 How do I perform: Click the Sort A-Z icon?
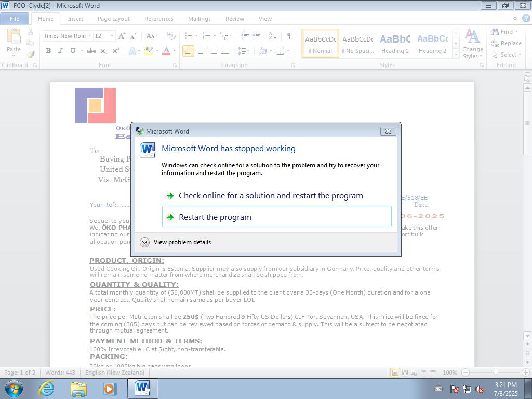click(272, 36)
